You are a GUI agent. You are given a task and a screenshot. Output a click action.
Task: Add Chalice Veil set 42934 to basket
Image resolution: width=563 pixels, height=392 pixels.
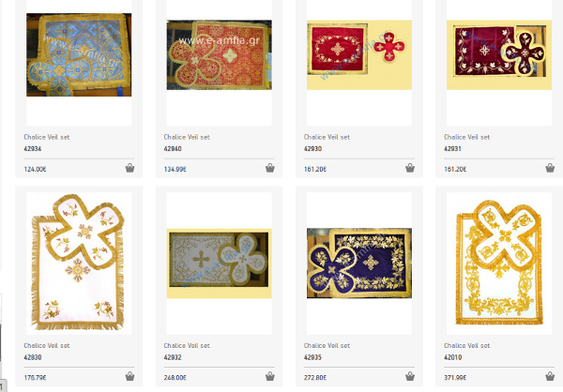point(129,168)
